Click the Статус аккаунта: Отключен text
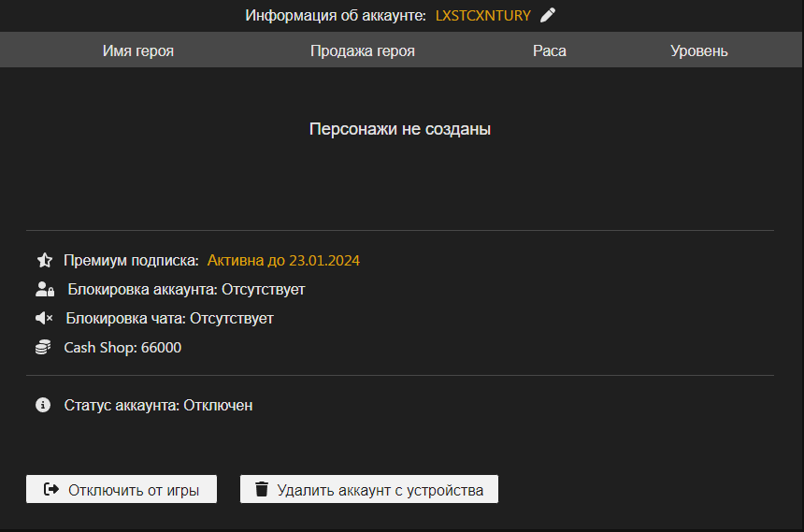 point(158,405)
